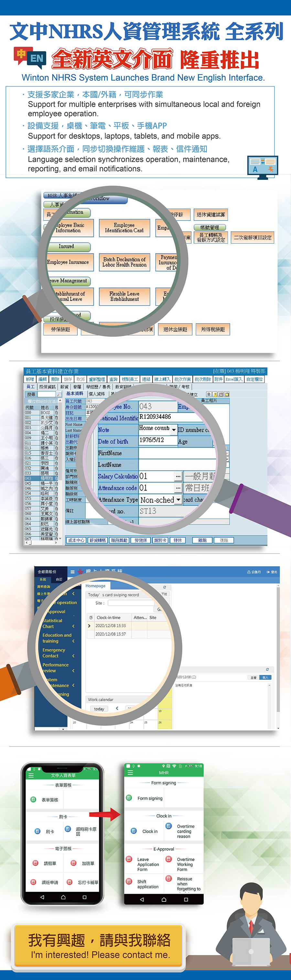Tap the blue 刷卡 icon
The image size is (291, 980).
click(x=37, y=831)
